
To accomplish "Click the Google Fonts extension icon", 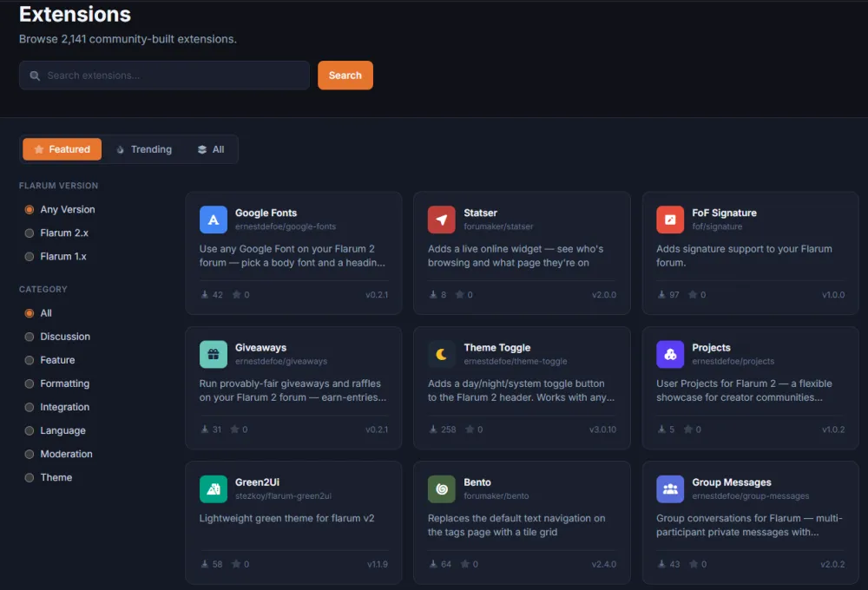I will click(x=214, y=220).
